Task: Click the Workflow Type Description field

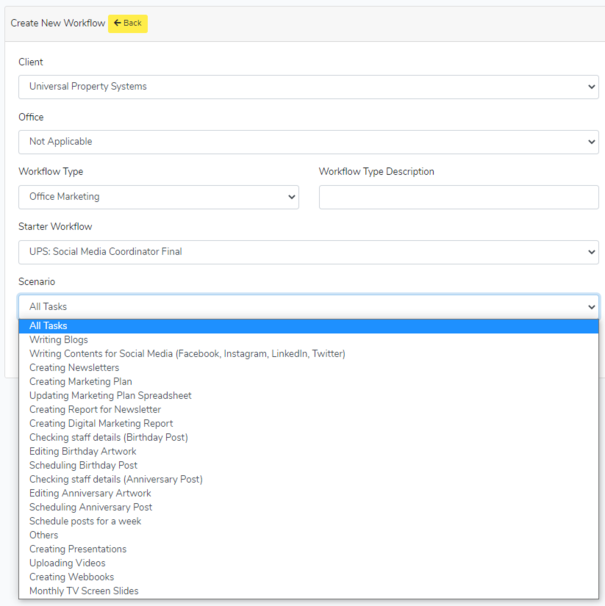Action: pos(458,197)
